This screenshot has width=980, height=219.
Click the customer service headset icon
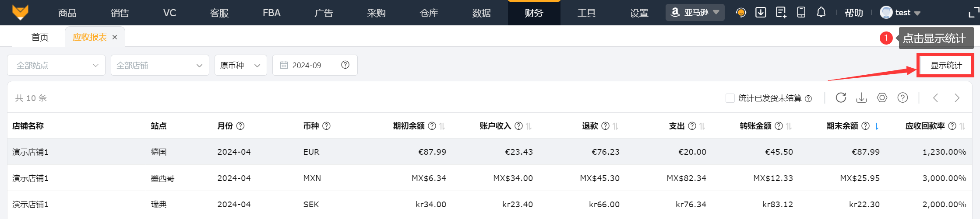pyautogui.click(x=741, y=13)
